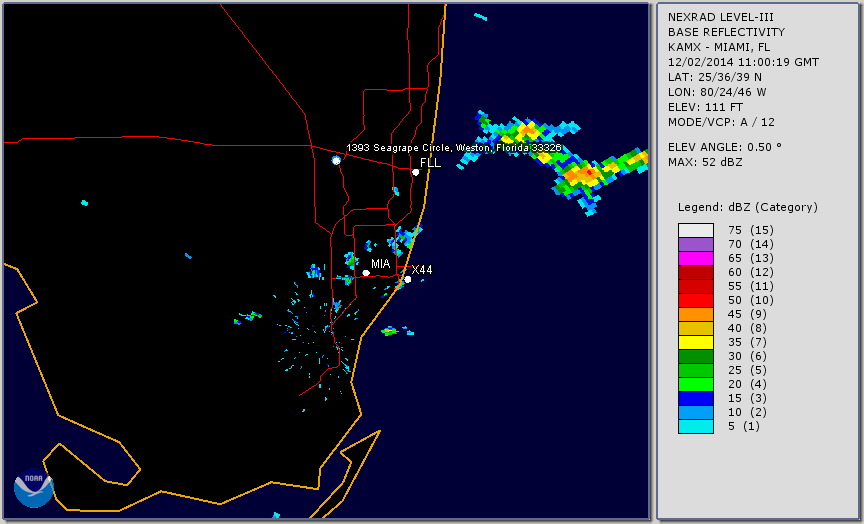Click the 'NEXRAD LEVEL-III' title text

pyautogui.click(x=719, y=17)
